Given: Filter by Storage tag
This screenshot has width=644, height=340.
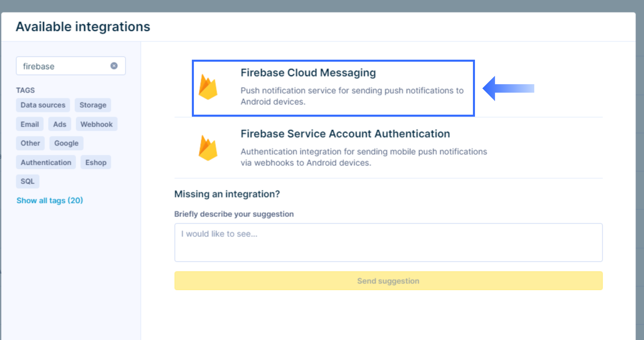Looking at the screenshot, I should coord(93,105).
